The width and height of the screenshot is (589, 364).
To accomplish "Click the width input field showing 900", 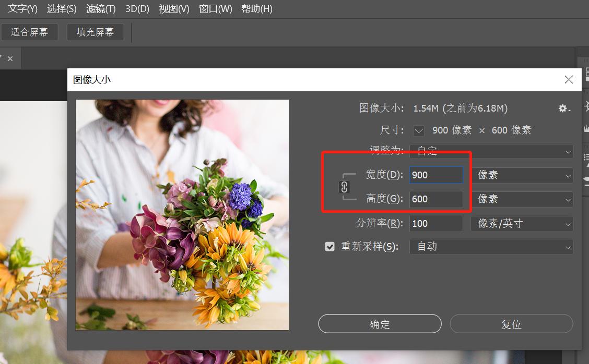I will pyautogui.click(x=436, y=175).
